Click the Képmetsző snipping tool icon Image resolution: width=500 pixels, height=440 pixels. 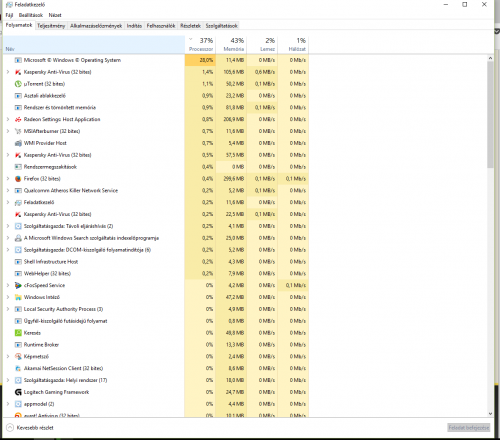point(18,357)
